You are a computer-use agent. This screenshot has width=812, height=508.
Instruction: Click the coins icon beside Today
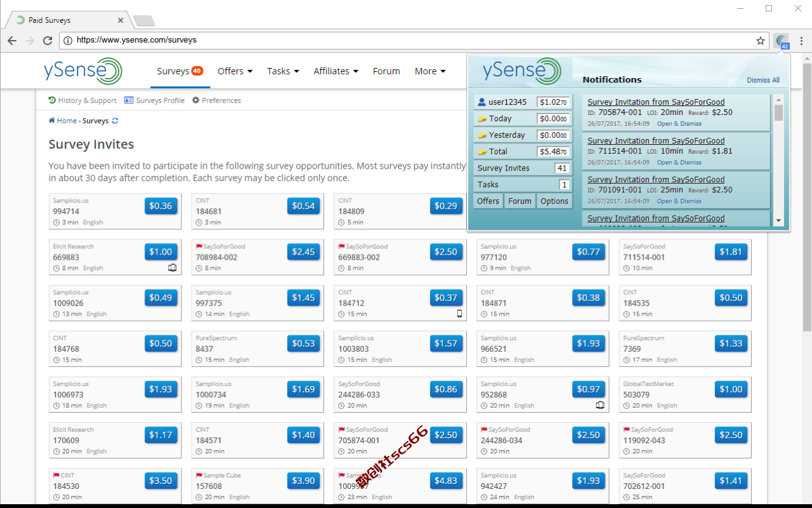(482, 119)
